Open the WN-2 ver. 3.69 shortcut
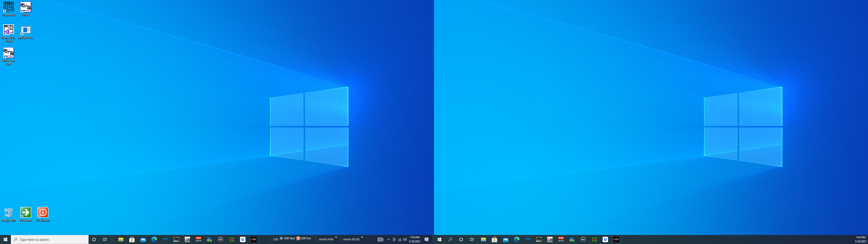The width and height of the screenshot is (868, 244). pos(8,56)
